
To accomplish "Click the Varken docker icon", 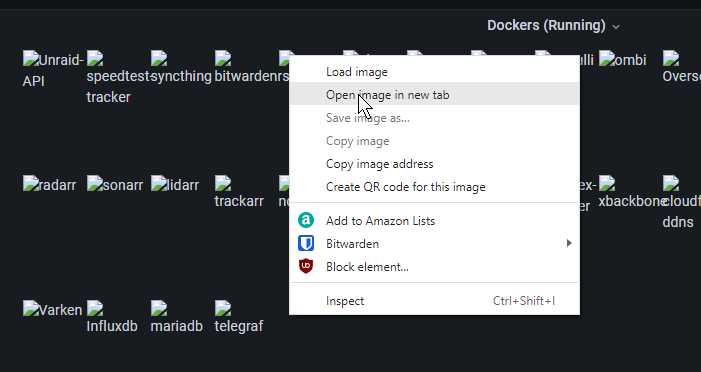I will (31, 308).
